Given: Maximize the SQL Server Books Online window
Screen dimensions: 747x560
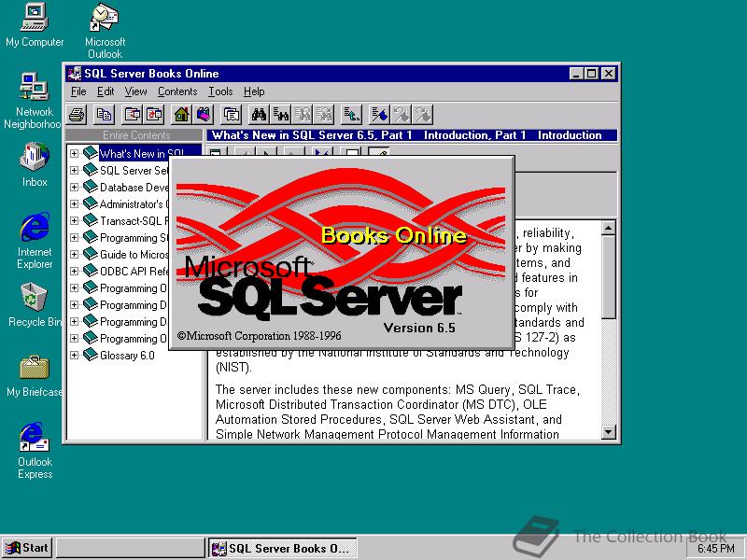Looking at the screenshot, I should coord(592,74).
